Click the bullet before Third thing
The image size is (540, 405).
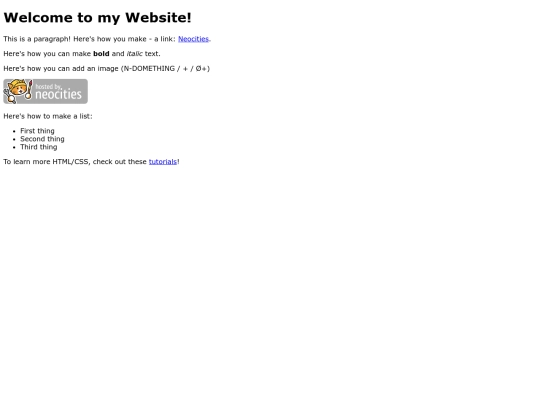14,147
